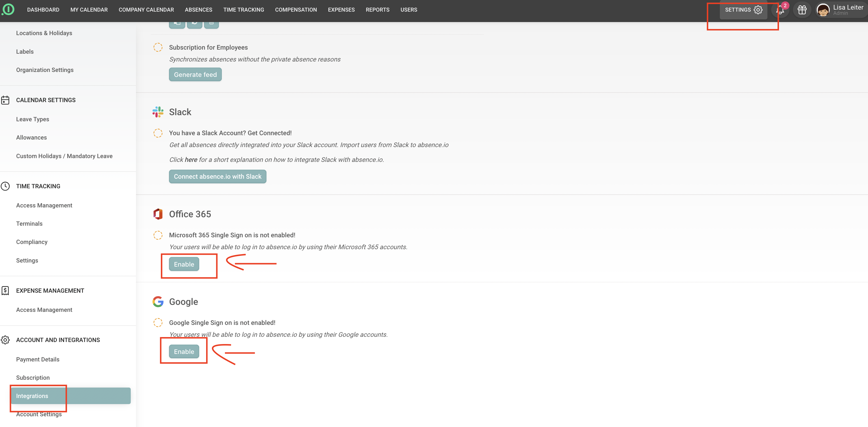868x427 pixels.
Task: Click the notification count badge
Action: 785,6
